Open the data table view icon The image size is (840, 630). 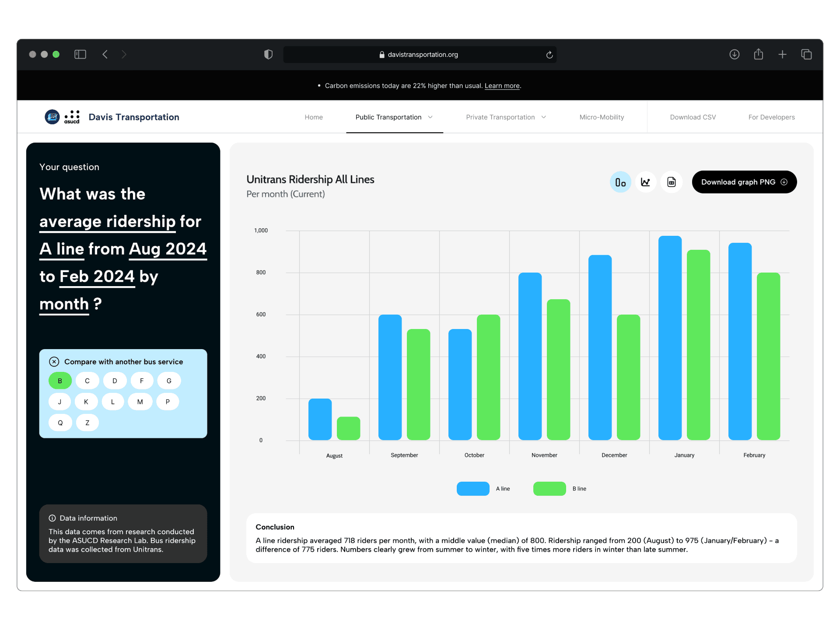[671, 182]
